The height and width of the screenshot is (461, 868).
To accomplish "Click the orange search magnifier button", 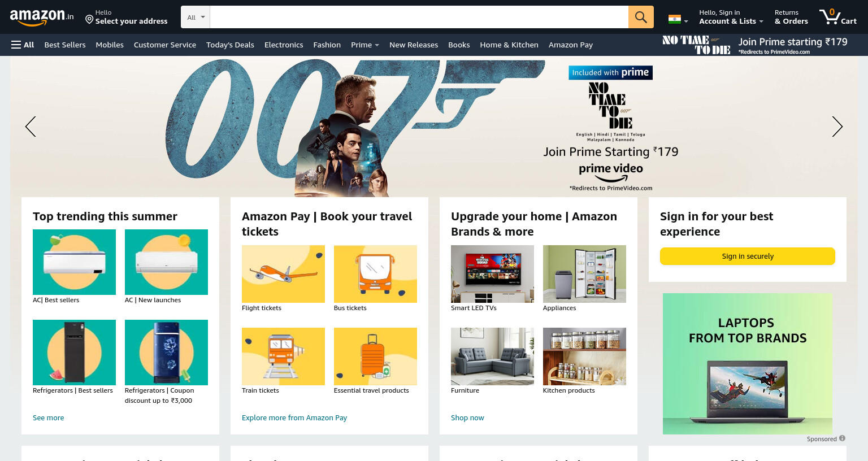I will [x=641, y=17].
